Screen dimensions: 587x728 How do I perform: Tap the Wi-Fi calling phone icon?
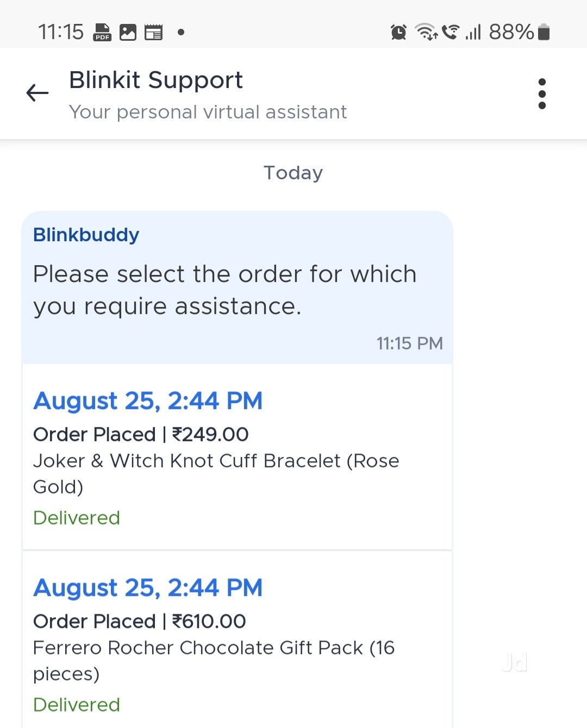(450, 32)
